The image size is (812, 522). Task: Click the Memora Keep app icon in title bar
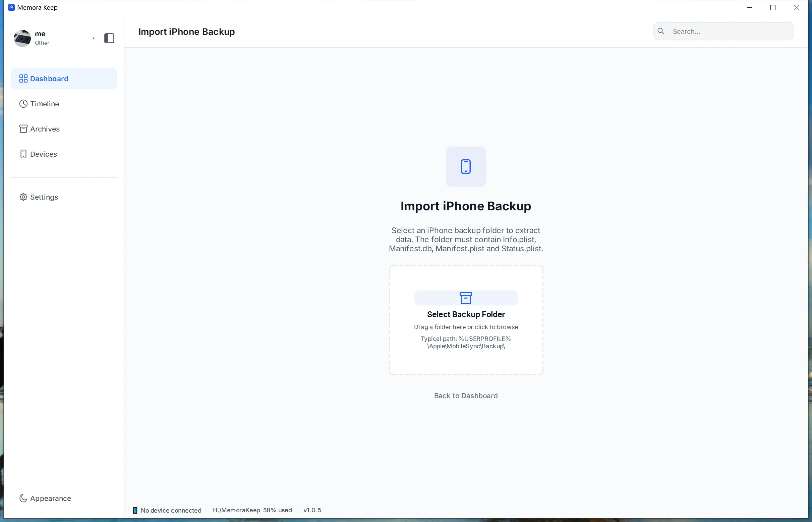pos(11,7)
